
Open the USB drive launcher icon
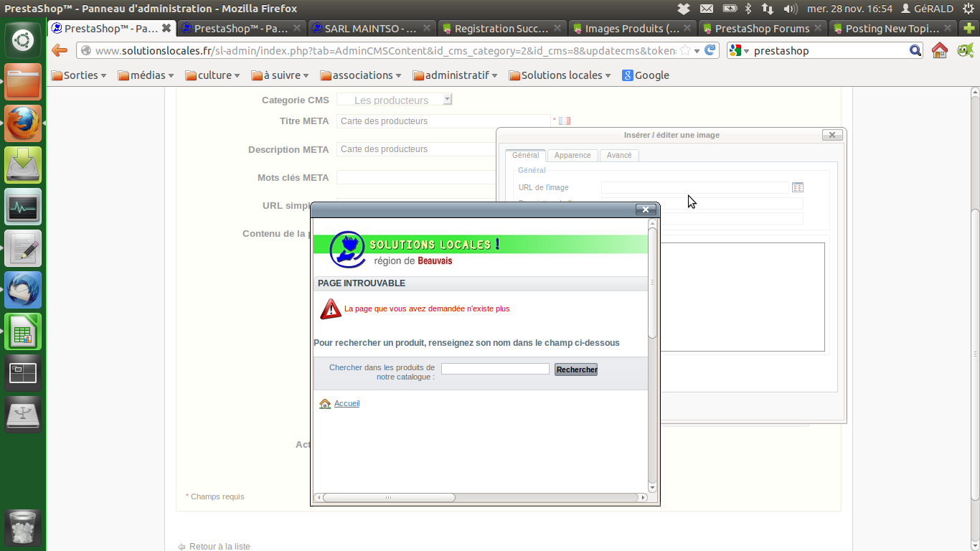[23, 415]
